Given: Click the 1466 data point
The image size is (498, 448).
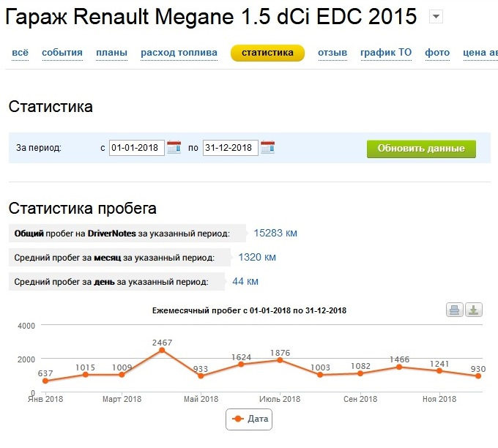Looking at the screenshot, I should tap(399, 367).
